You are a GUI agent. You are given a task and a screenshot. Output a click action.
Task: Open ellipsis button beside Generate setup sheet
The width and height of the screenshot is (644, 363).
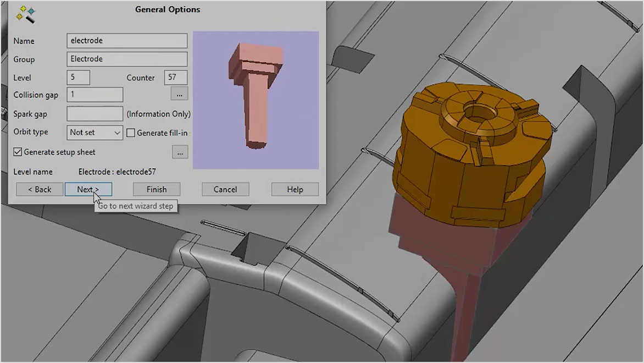coord(180,152)
